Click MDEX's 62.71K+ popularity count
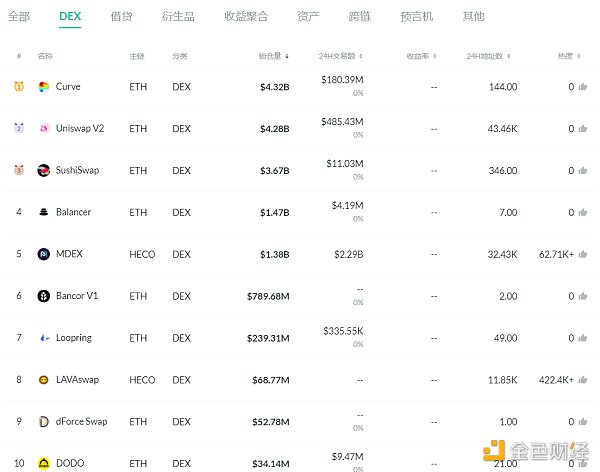This screenshot has width=600, height=472. [556, 254]
